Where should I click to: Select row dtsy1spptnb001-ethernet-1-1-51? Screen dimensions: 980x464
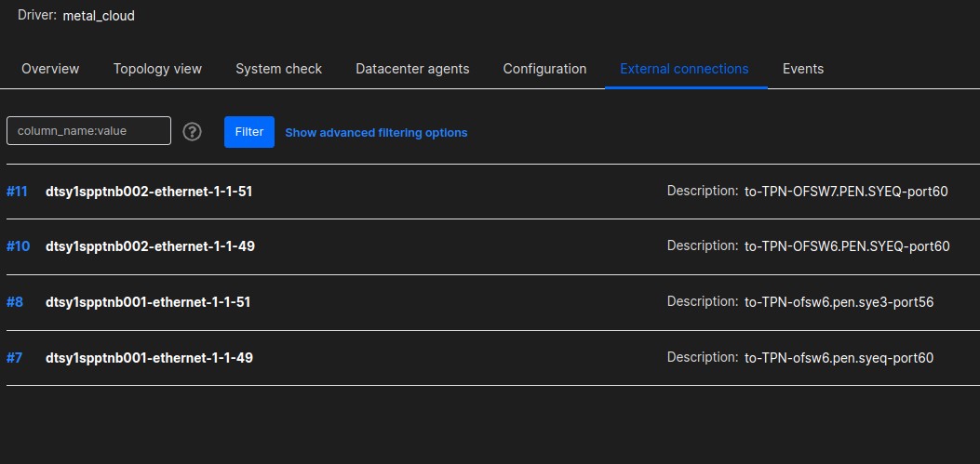pos(493,302)
